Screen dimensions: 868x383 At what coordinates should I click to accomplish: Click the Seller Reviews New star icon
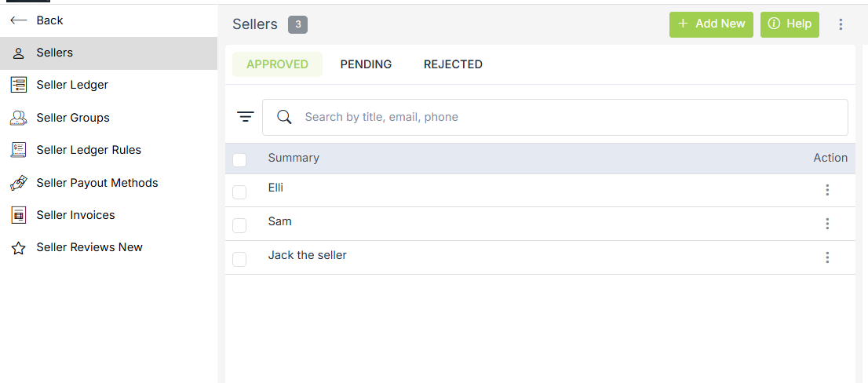coord(19,248)
